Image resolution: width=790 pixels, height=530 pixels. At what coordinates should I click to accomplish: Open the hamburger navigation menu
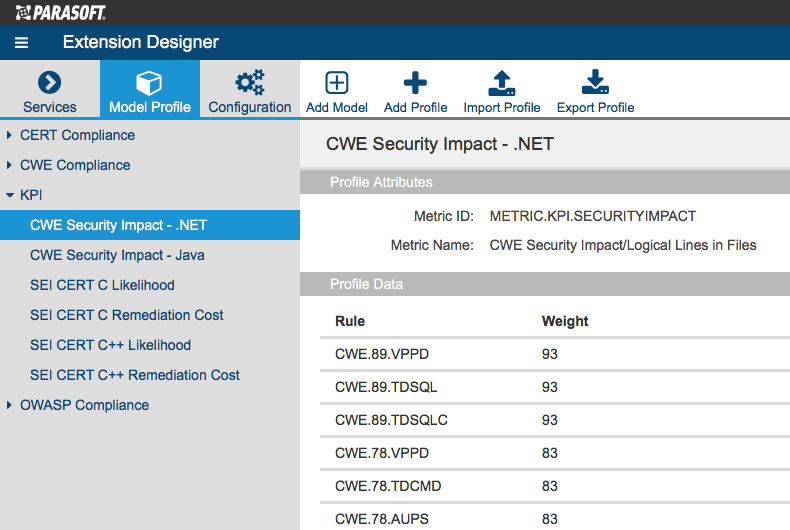(21, 43)
